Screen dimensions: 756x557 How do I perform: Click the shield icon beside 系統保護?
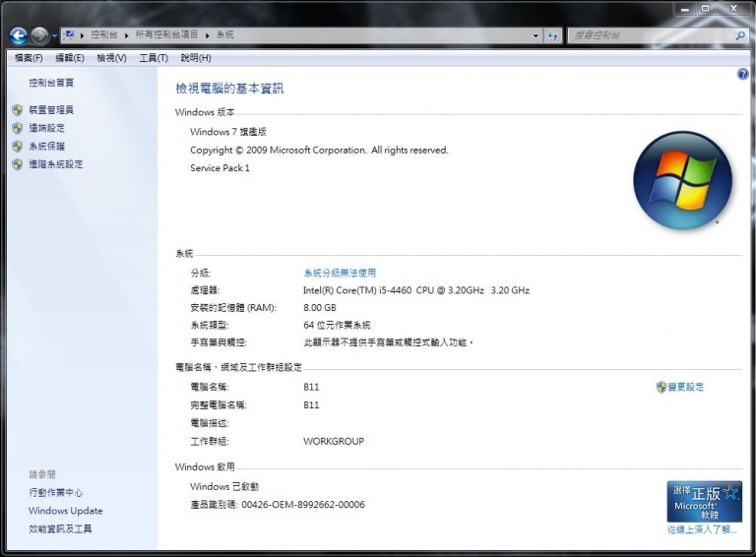(18, 147)
